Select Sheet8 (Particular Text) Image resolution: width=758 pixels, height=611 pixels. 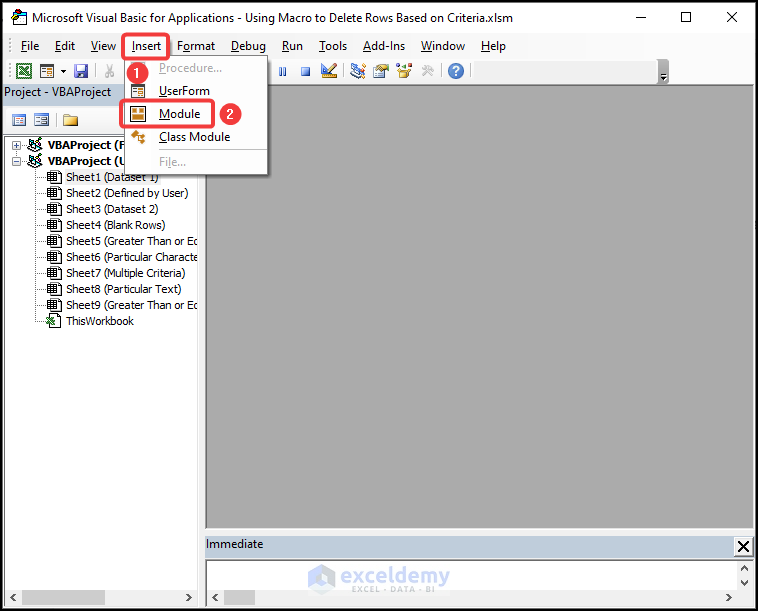pos(124,289)
